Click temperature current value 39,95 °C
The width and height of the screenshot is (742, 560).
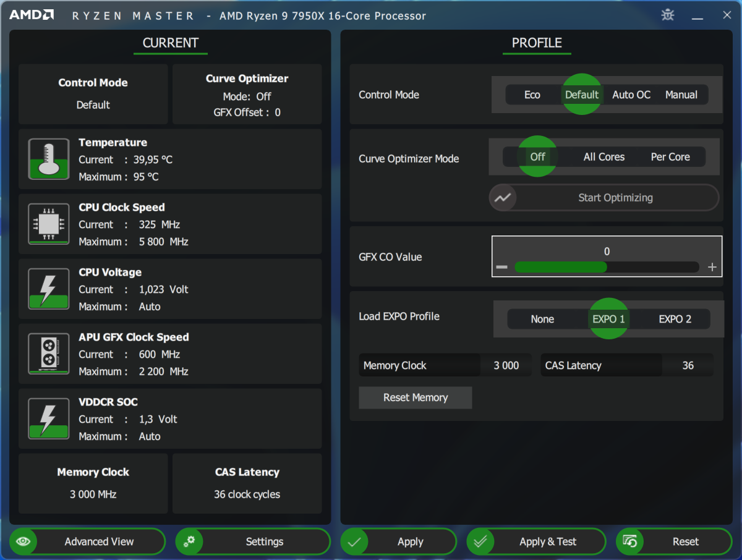pyautogui.click(x=153, y=159)
